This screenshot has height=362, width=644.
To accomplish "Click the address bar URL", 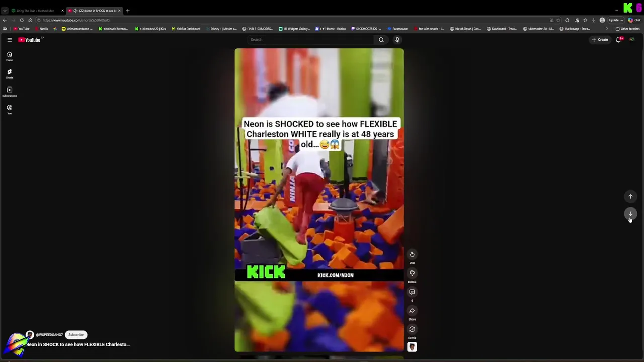I will 76,20.
